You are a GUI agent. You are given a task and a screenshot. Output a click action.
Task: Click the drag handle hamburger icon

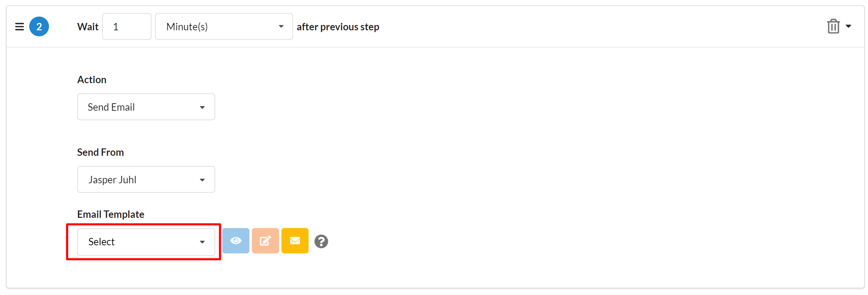(19, 26)
